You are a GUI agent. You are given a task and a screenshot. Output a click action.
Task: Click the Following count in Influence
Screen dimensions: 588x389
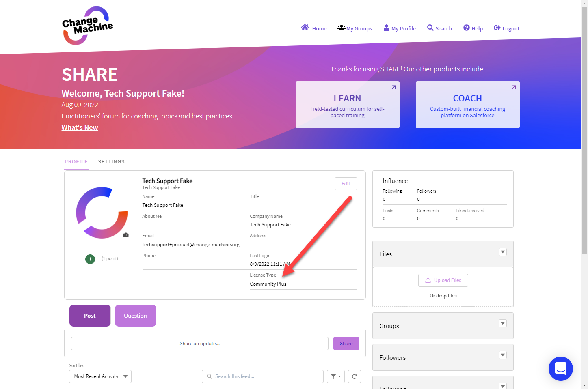point(384,199)
